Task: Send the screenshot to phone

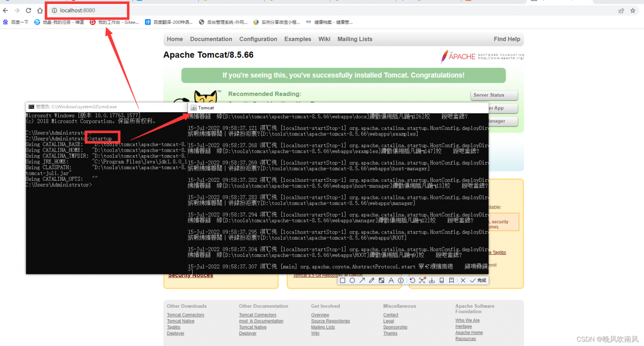Action: (441, 281)
